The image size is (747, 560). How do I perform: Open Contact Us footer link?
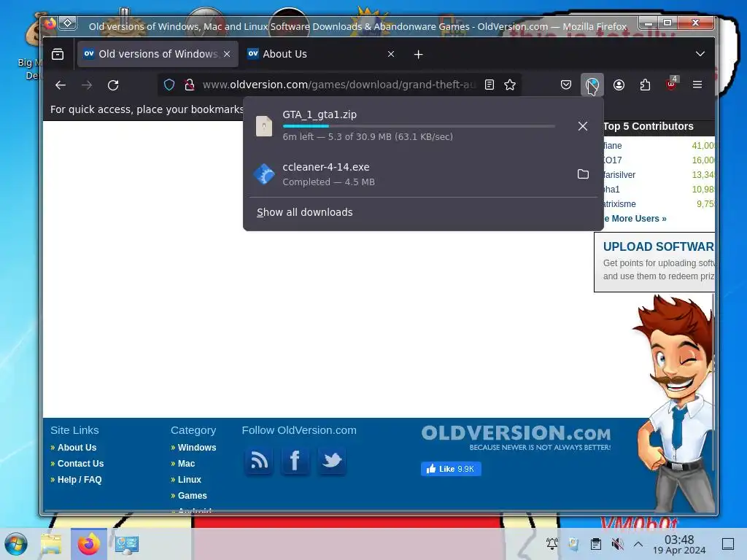[80, 464]
